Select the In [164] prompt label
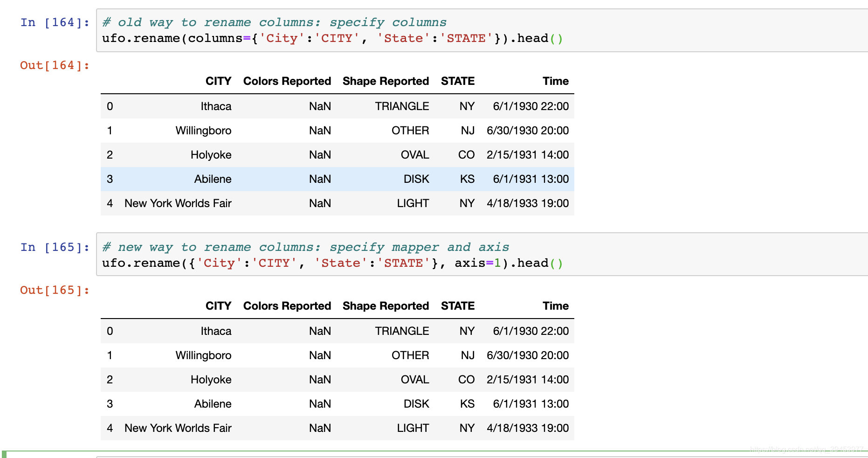This screenshot has height=458, width=868. (55, 22)
